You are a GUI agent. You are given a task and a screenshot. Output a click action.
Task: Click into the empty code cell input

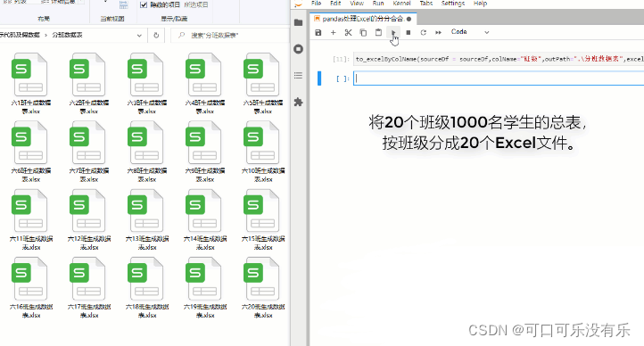coord(499,78)
